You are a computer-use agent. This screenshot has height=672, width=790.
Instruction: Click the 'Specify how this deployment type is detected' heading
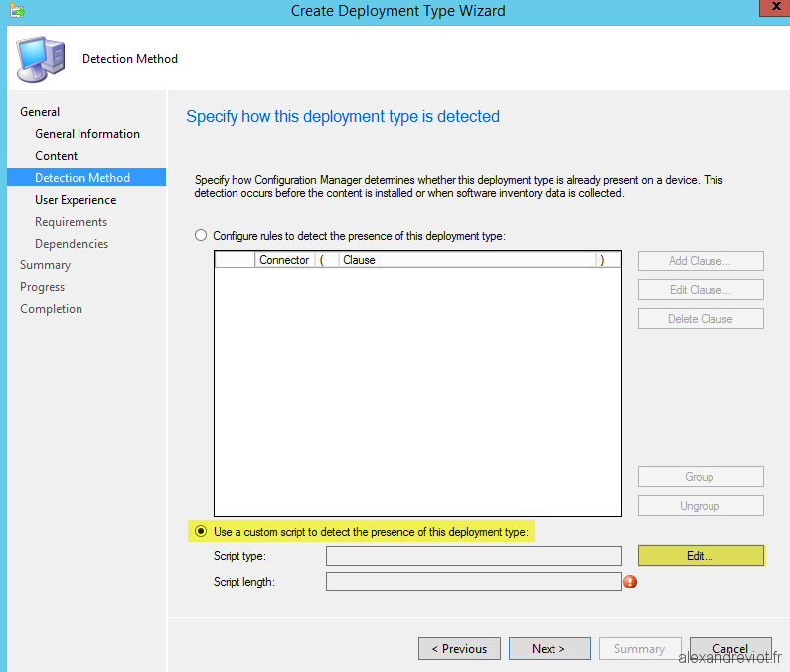pos(343,116)
